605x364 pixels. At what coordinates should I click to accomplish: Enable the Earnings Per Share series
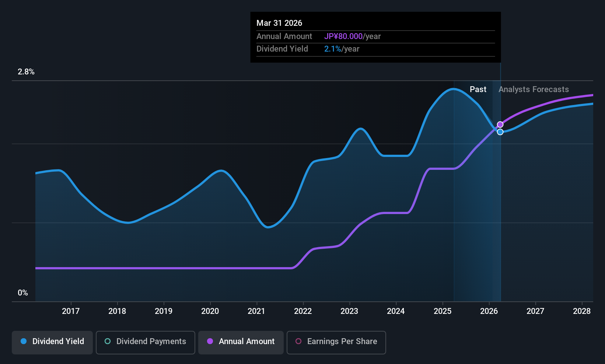tap(336, 342)
